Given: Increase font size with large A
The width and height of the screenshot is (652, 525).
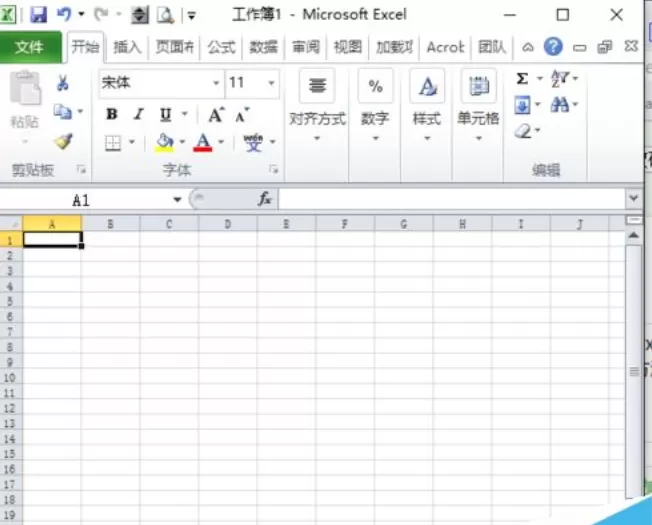Looking at the screenshot, I should point(216,114).
